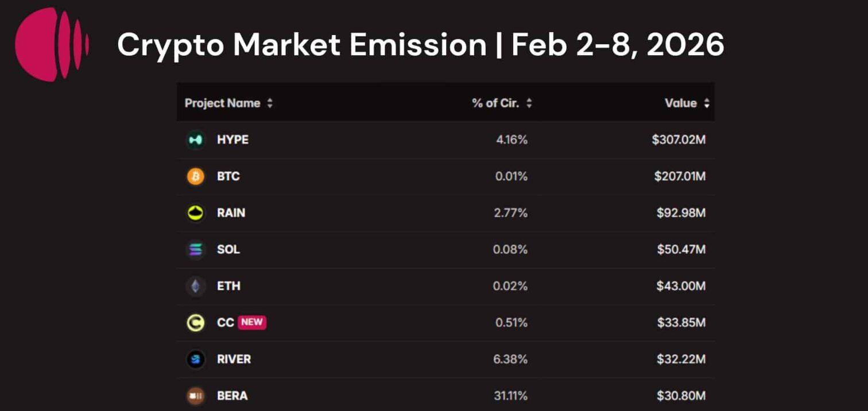Click the Crypto Market Emission title

click(x=420, y=44)
